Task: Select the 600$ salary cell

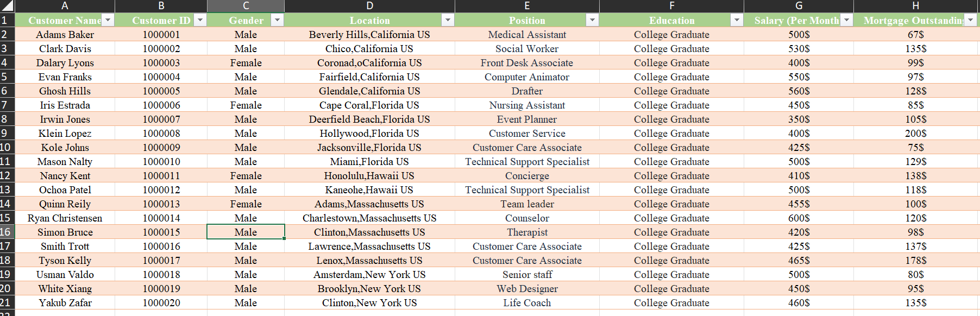Action: (x=799, y=218)
